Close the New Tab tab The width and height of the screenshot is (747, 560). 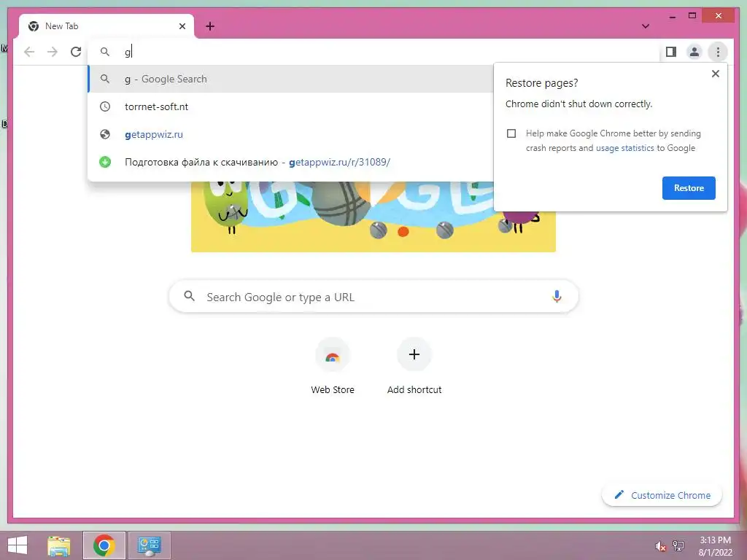pyautogui.click(x=182, y=26)
